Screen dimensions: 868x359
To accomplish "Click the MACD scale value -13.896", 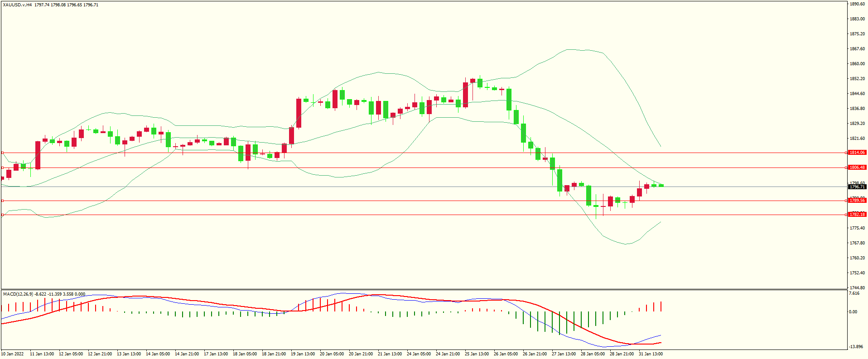I will (856, 347).
